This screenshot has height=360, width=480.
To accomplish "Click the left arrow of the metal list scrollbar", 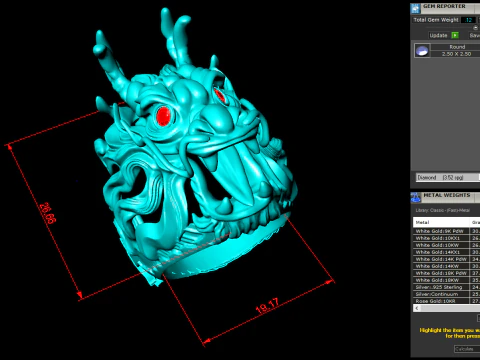I will (x=417, y=308).
